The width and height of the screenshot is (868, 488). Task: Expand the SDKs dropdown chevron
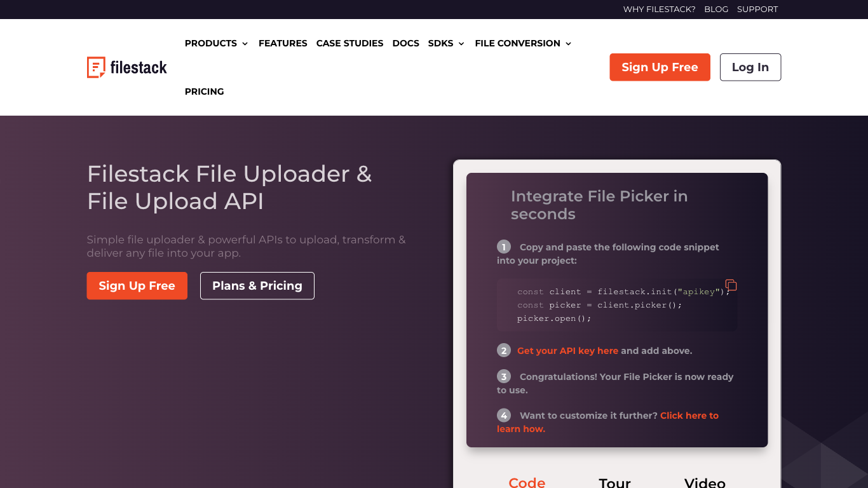(x=461, y=44)
